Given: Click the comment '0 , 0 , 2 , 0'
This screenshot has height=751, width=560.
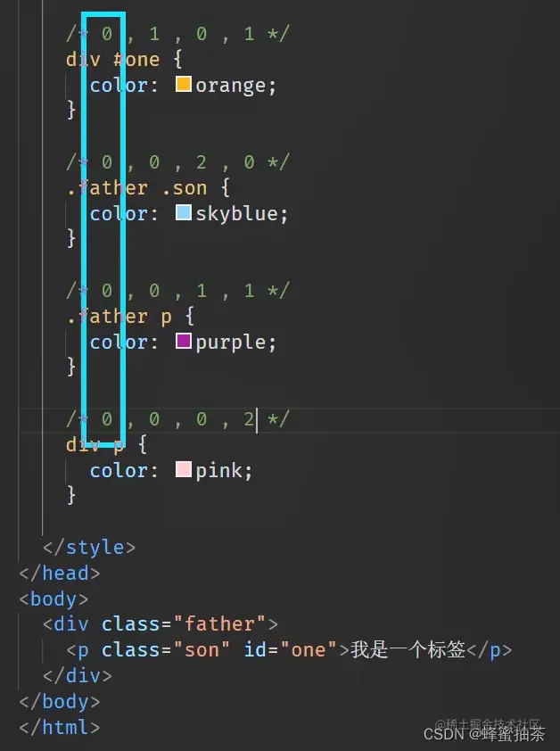Looking at the screenshot, I should coord(177,162).
